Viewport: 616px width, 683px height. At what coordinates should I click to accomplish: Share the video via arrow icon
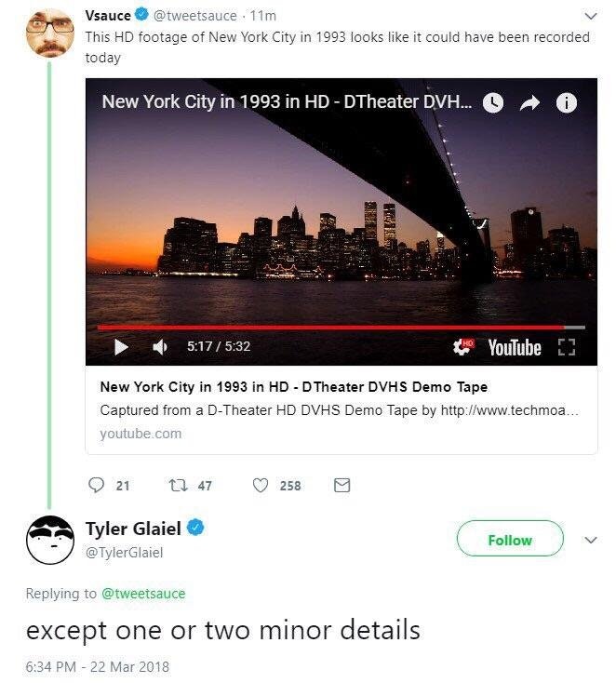coord(529,102)
